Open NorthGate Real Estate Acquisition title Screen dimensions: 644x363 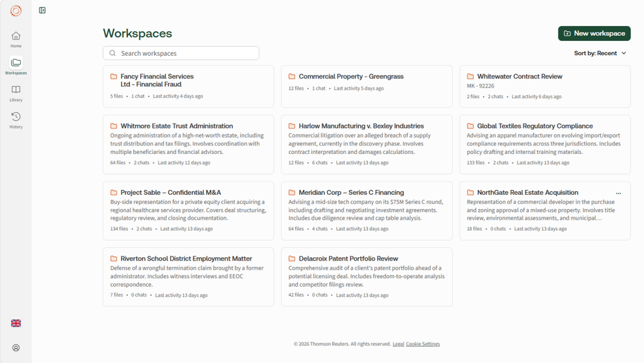[x=528, y=192]
